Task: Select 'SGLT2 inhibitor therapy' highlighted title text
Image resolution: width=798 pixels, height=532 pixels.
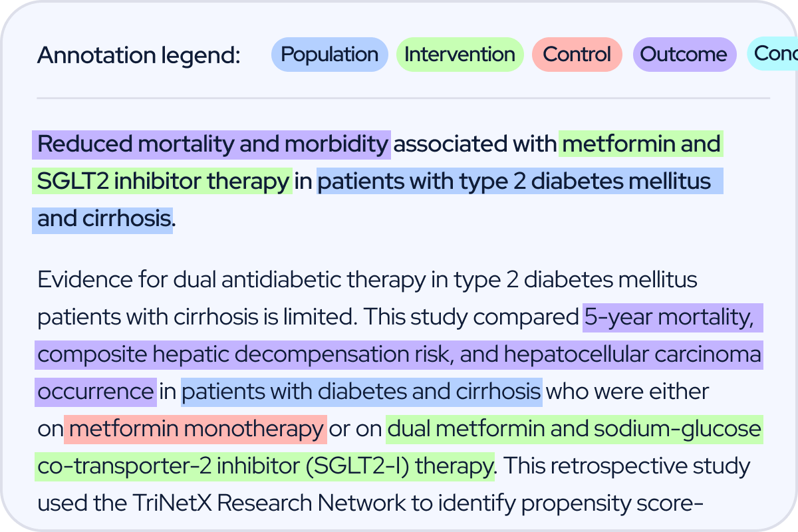Action: [162, 182]
